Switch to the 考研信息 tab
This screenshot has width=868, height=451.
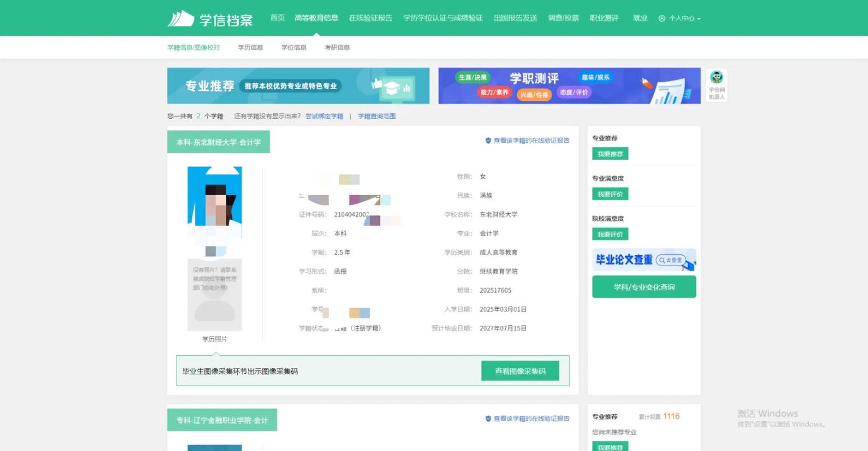point(337,47)
